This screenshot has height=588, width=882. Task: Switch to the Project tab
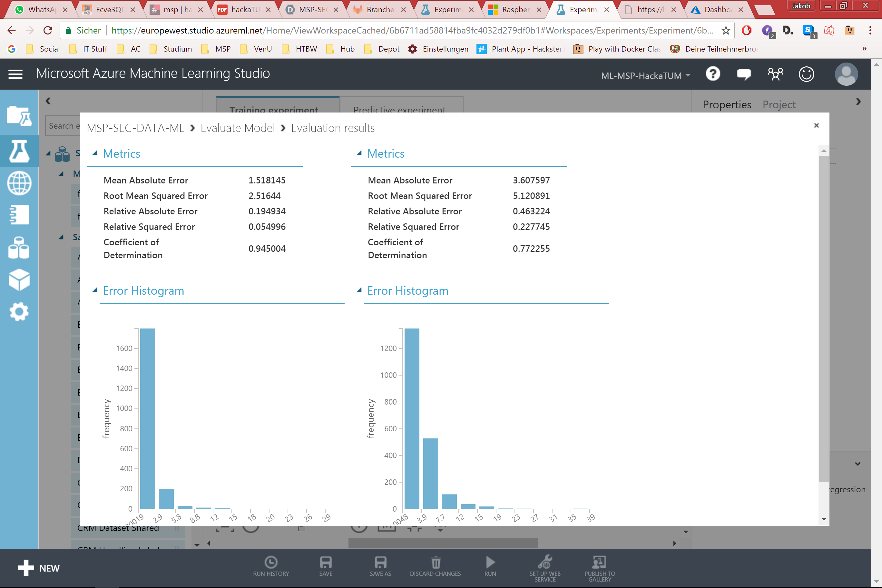779,105
